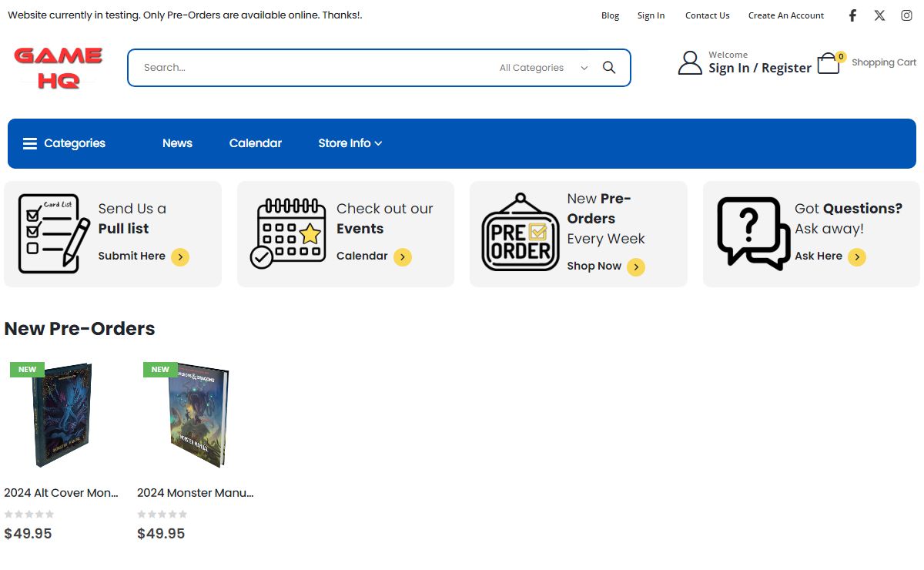Click cart item count badge

[840, 56]
